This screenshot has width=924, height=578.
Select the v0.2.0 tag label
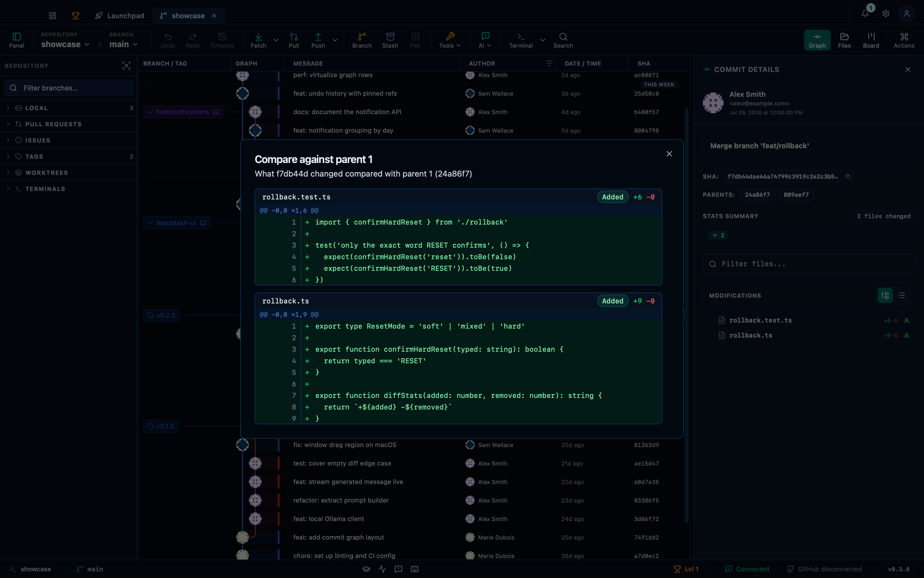pyautogui.click(x=161, y=315)
